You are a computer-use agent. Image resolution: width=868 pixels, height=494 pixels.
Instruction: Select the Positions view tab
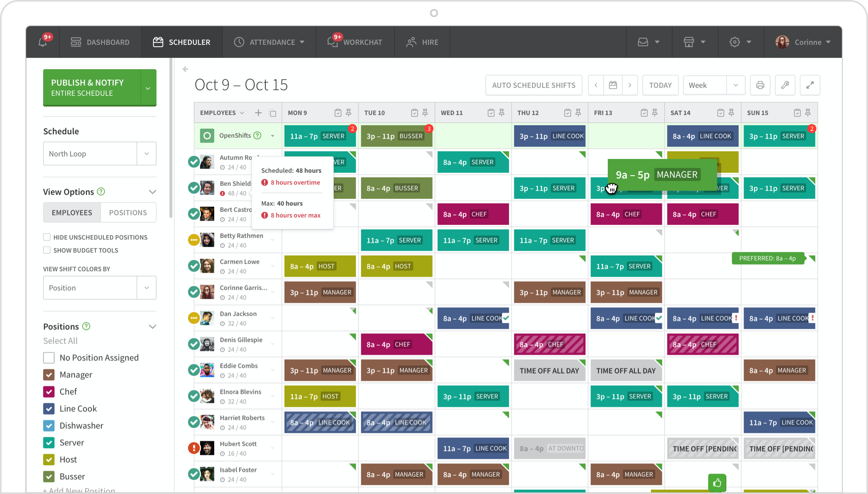point(127,212)
